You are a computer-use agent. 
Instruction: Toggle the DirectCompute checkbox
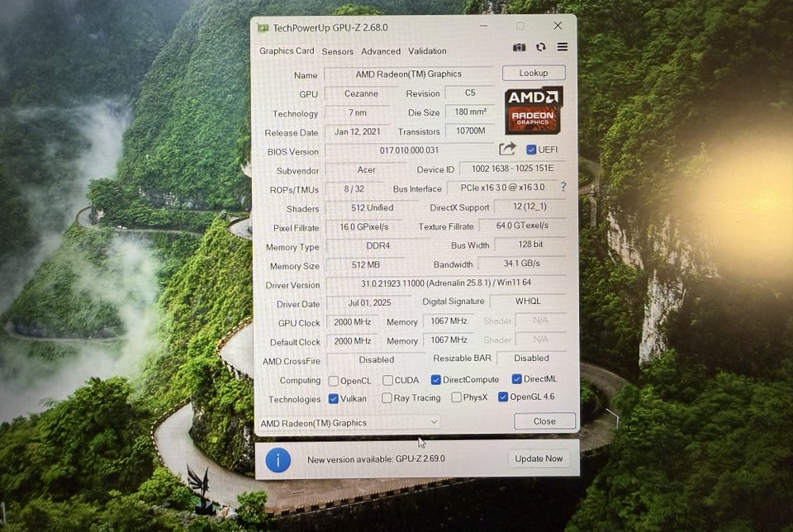(435, 379)
